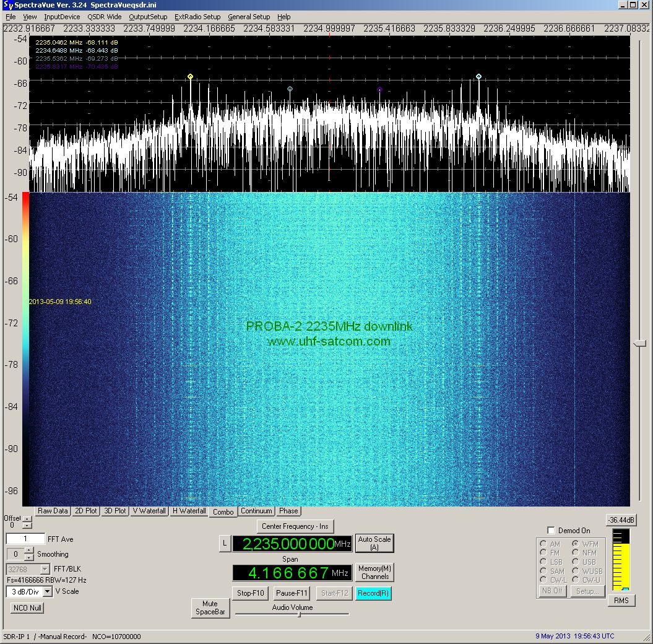
Task: Click the FFT Ave input field
Action: pos(25,539)
